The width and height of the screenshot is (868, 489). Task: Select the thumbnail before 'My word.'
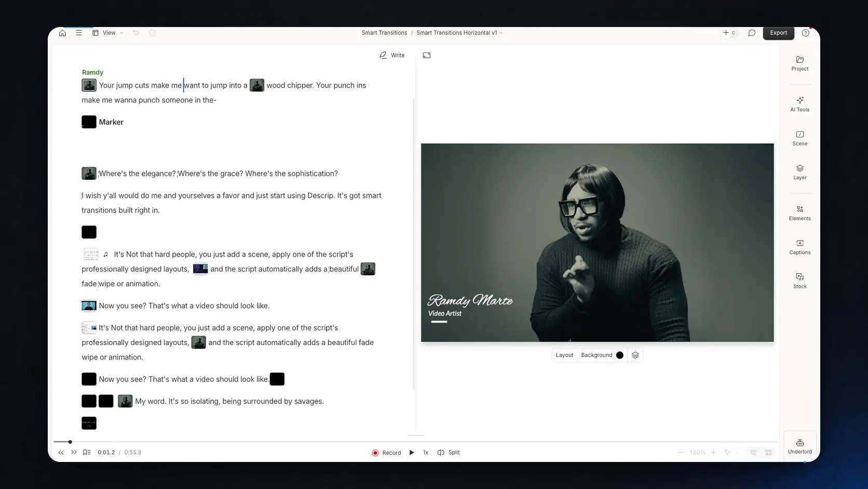click(x=125, y=401)
